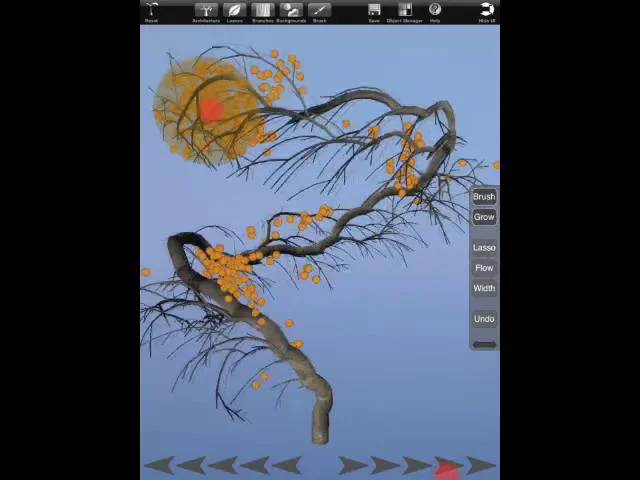
Task: Click the Undo button
Action: pos(484,319)
